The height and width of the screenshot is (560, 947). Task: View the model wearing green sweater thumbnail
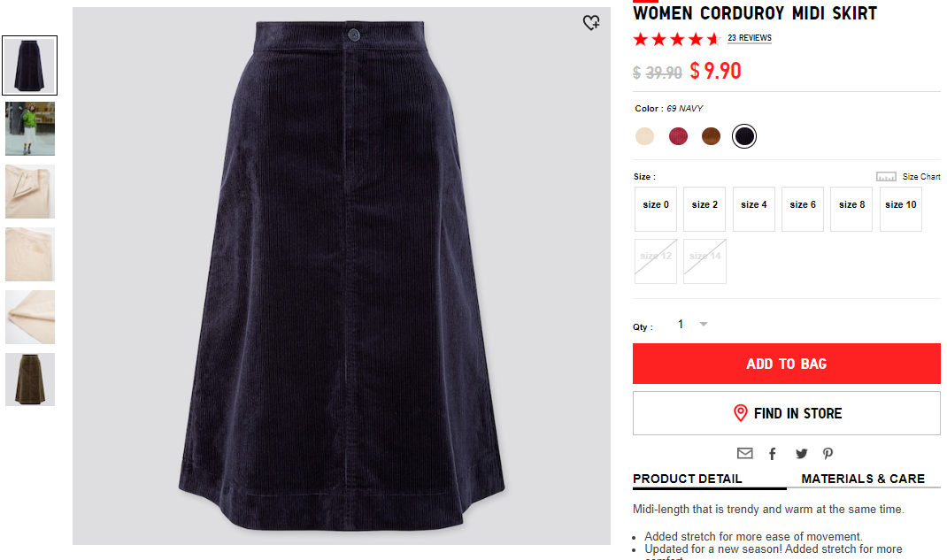click(x=30, y=128)
